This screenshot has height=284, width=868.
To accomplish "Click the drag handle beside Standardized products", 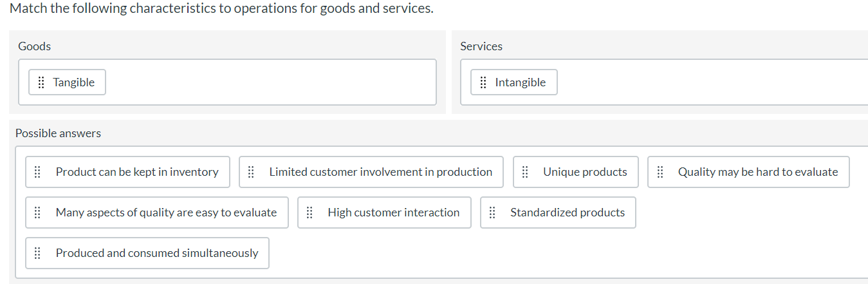I will point(492,213).
